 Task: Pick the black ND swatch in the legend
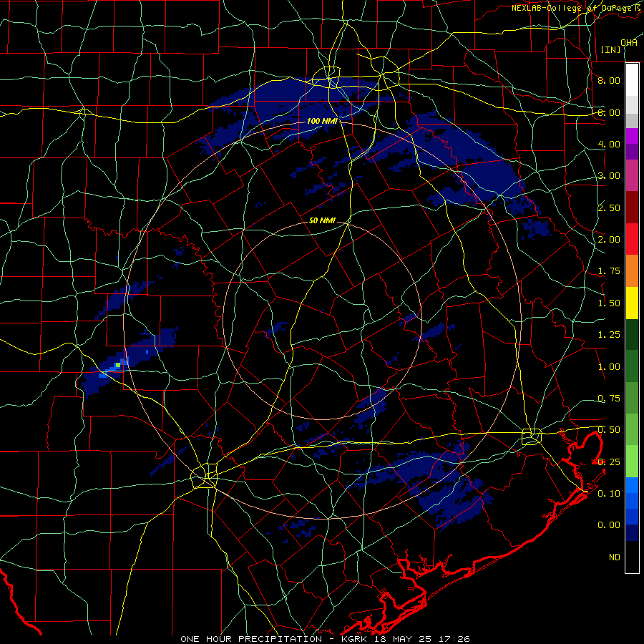(x=632, y=557)
